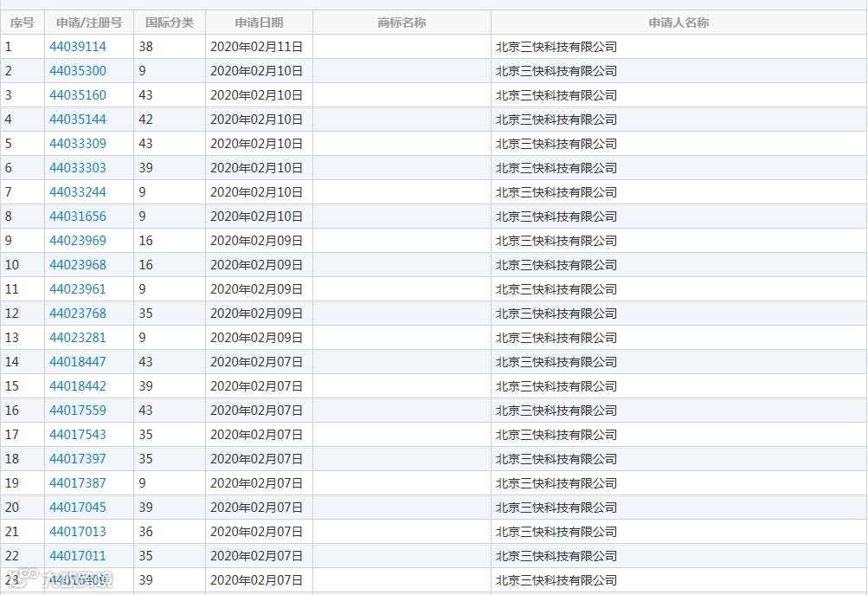868x595 pixels.
Task: Open application number 44033303
Action: tap(78, 168)
